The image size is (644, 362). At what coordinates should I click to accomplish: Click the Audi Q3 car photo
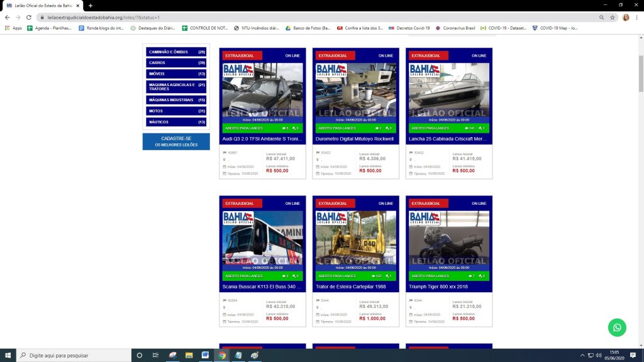[x=262, y=90]
